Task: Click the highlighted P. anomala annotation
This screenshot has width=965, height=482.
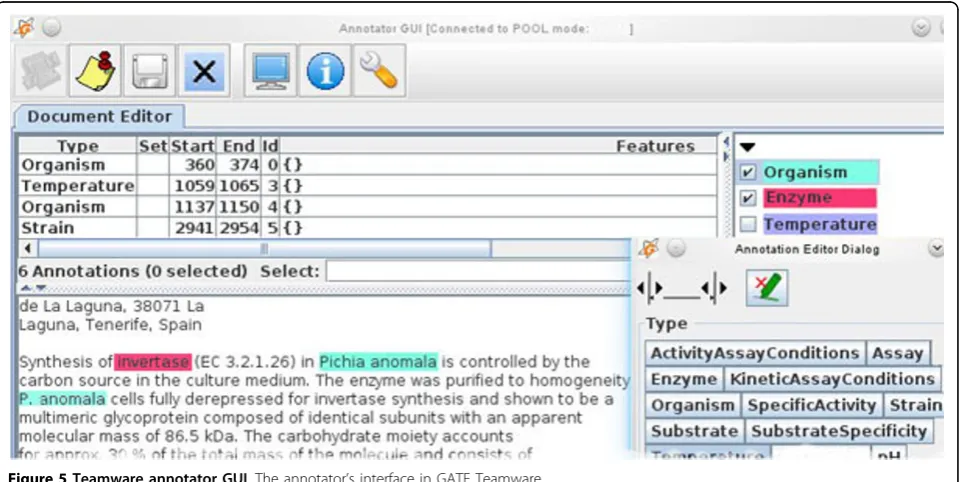Action: pos(62,399)
